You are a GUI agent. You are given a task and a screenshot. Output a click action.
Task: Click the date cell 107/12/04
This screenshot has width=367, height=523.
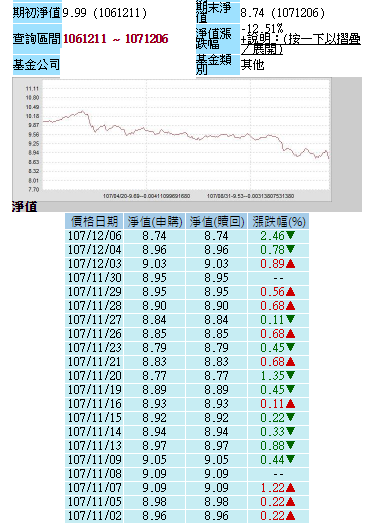coord(94,250)
